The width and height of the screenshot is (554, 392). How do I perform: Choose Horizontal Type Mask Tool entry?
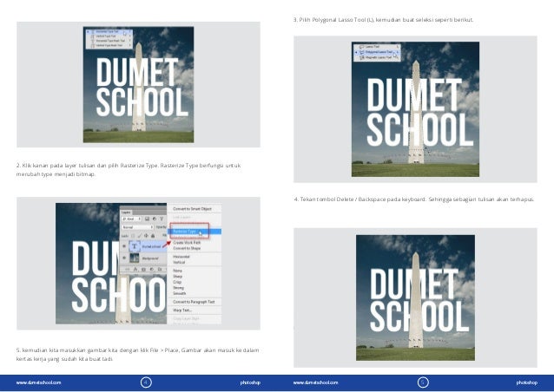[x=108, y=41]
